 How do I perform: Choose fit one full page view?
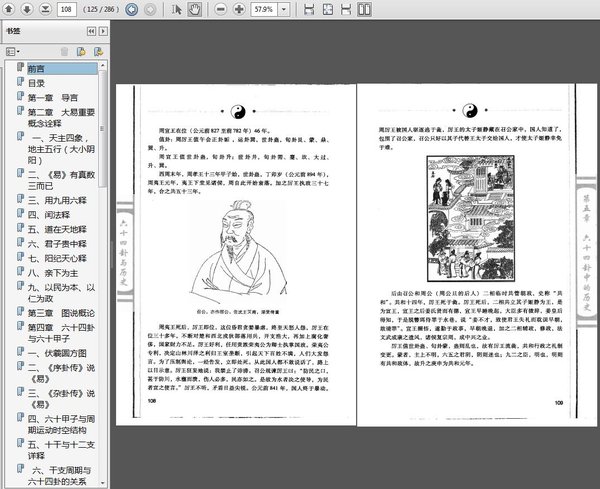pyautogui.click(x=328, y=9)
